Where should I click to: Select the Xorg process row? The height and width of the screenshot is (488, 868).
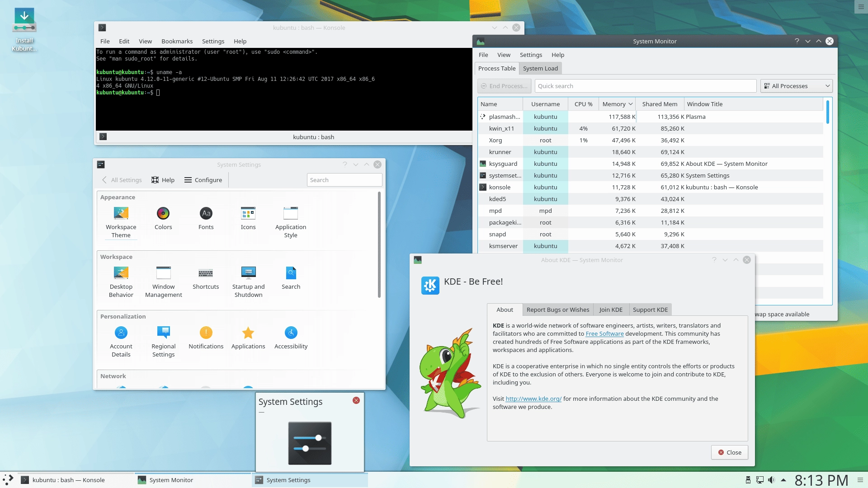[x=651, y=140]
